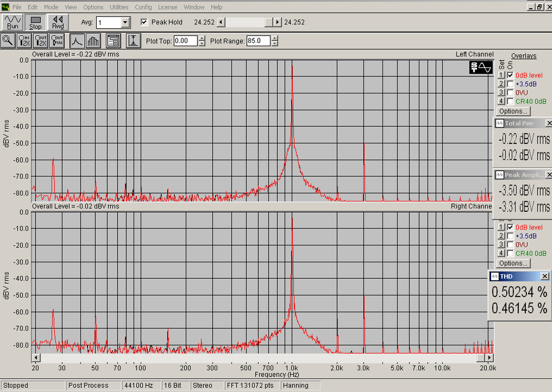Set Right Channel overlay 1
This screenshot has height=392, width=552.
click(x=501, y=227)
